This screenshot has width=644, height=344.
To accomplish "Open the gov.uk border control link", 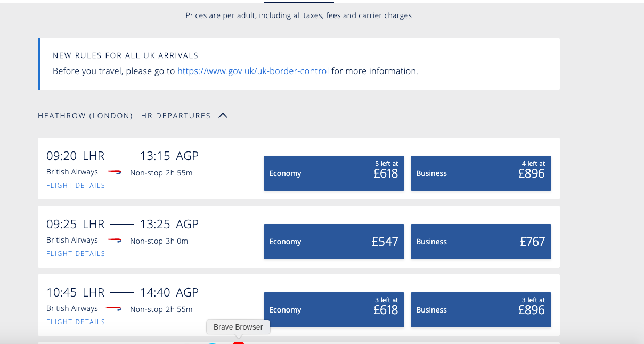I will 253,71.
